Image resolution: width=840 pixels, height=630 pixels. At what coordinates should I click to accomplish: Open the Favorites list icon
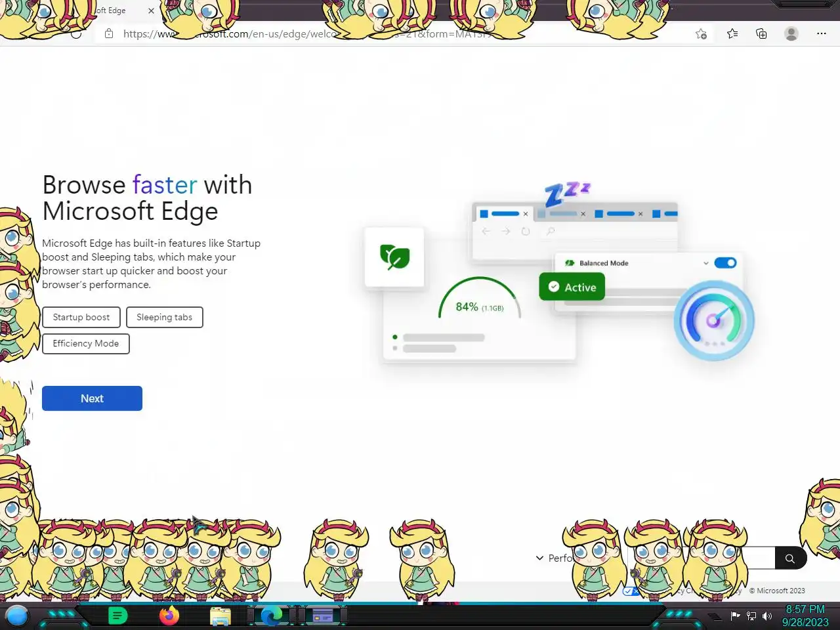click(x=732, y=33)
